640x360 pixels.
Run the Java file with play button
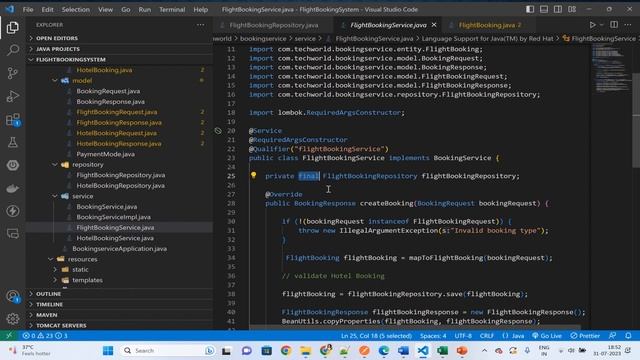[593, 25]
